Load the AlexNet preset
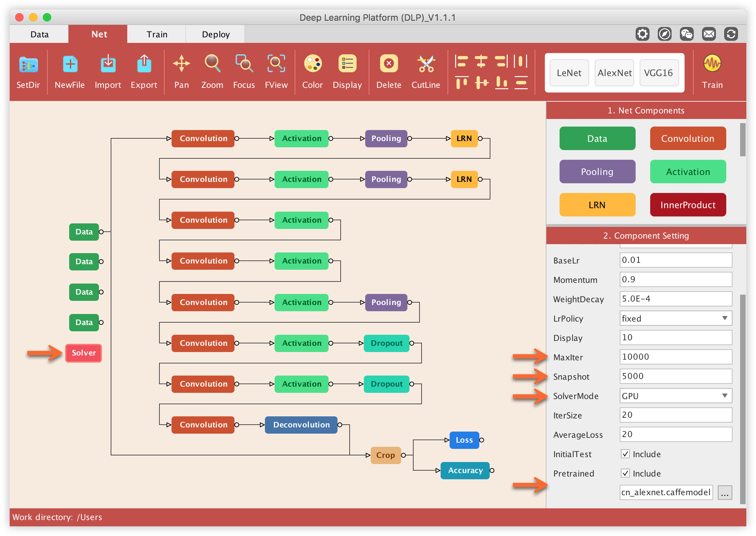Viewport: 756px width, 536px height. click(614, 73)
